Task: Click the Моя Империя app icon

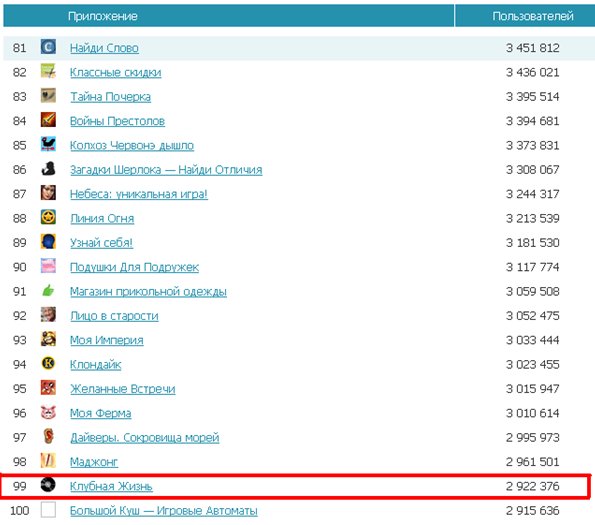Action: click(48, 339)
